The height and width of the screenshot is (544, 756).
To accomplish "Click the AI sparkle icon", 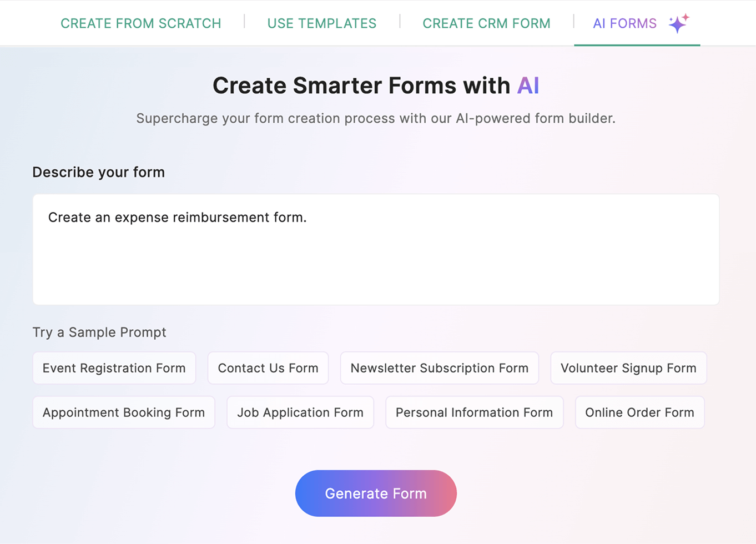I will [x=678, y=23].
